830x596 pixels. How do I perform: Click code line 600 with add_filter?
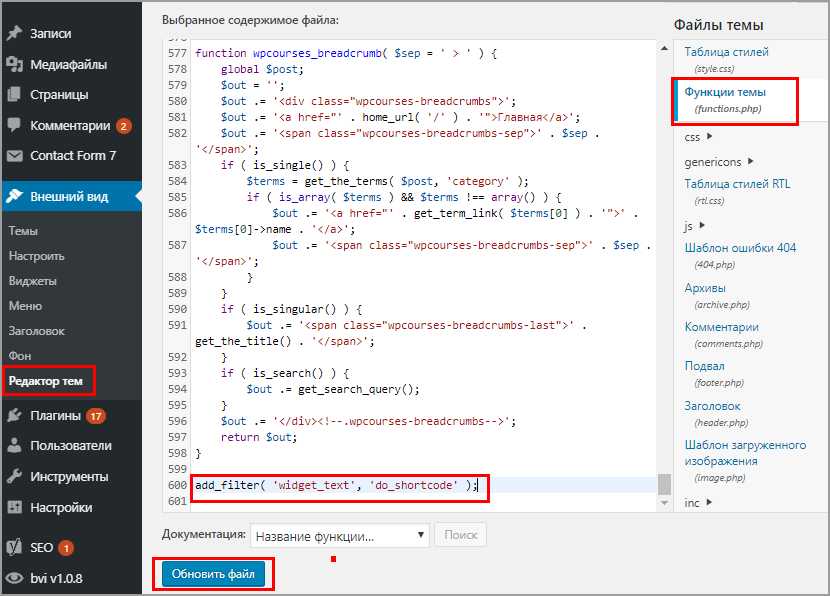point(336,486)
